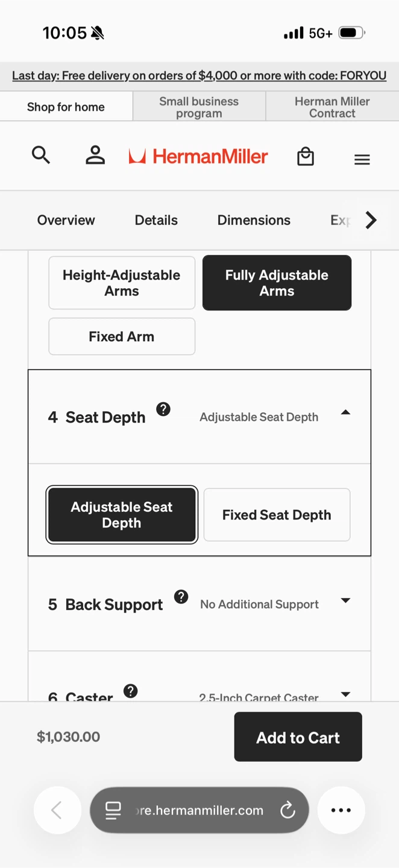Image resolution: width=399 pixels, height=868 pixels.
Task: Expand the Caster section arrow
Action: click(345, 694)
